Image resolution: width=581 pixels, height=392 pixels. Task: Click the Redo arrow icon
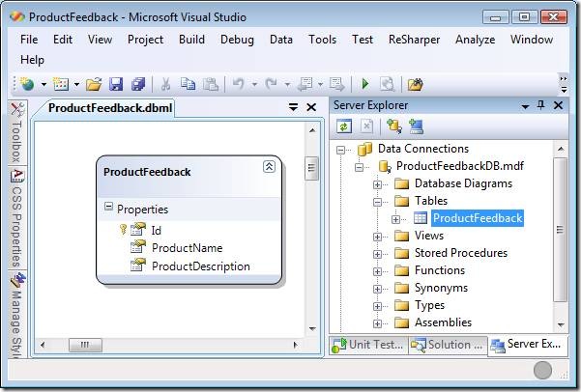271,84
